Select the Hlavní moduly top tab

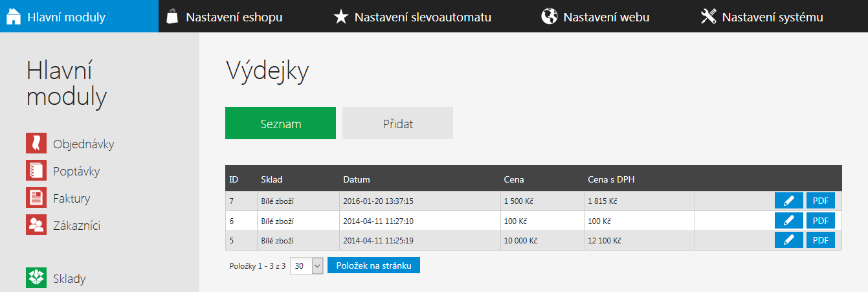coord(79,16)
